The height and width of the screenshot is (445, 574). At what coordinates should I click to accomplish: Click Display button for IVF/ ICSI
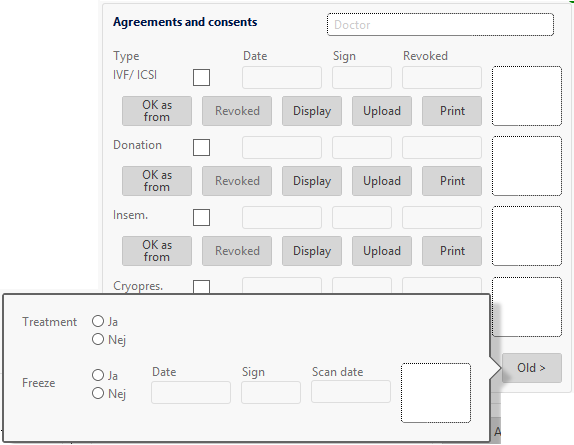(312, 111)
